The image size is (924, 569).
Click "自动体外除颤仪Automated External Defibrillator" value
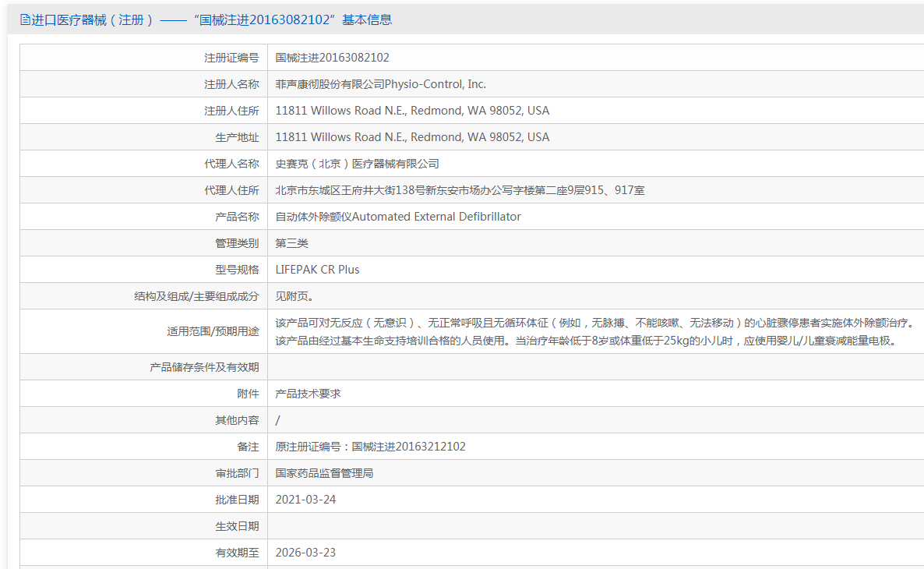pyautogui.click(x=398, y=217)
